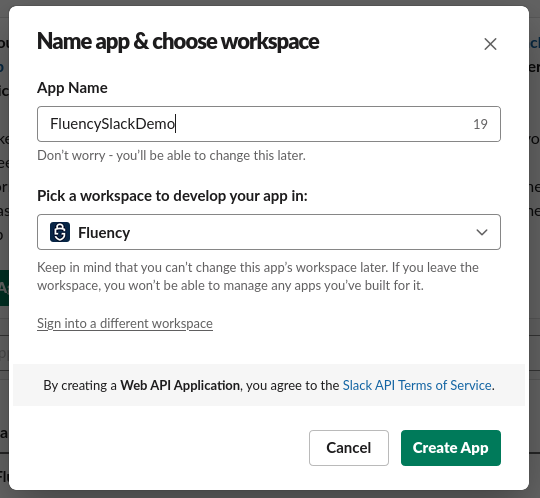Open the Slack API Terms of Service link
The height and width of the screenshot is (498, 540).
(x=417, y=385)
